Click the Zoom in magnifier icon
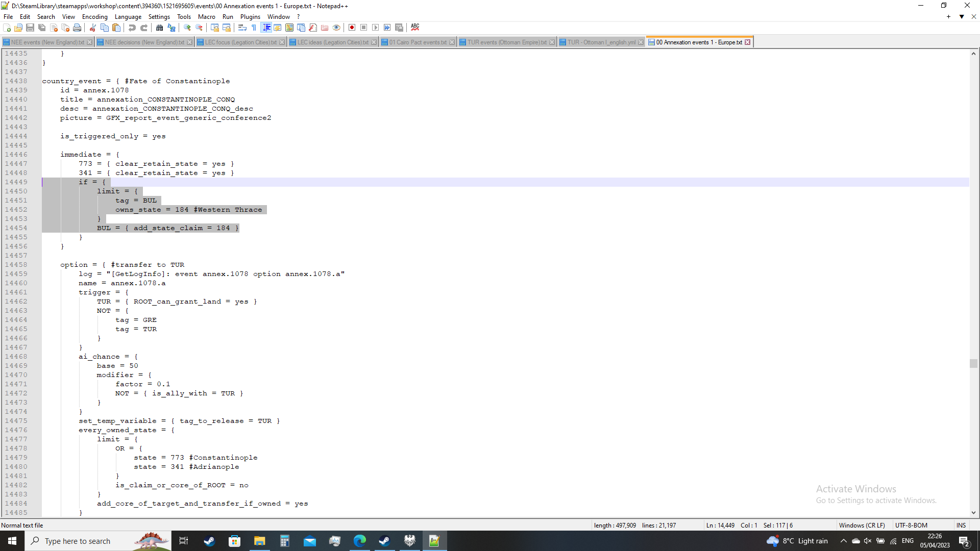This screenshot has width=980, height=551. [187, 28]
